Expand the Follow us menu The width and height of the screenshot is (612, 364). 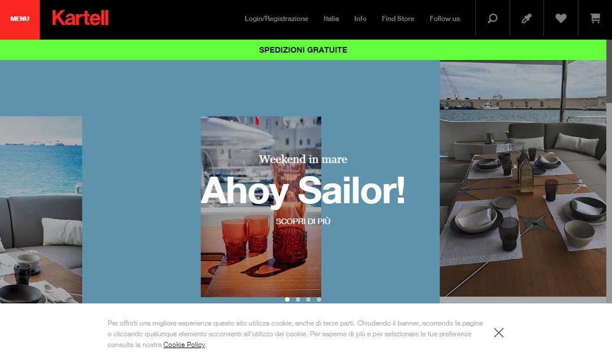(x=445, y=19)
